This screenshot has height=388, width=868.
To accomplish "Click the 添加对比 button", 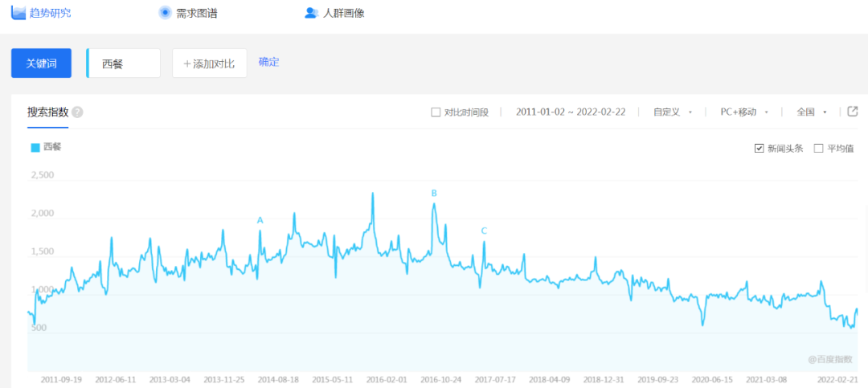I will pyautogui.click(x=209, y=63).
